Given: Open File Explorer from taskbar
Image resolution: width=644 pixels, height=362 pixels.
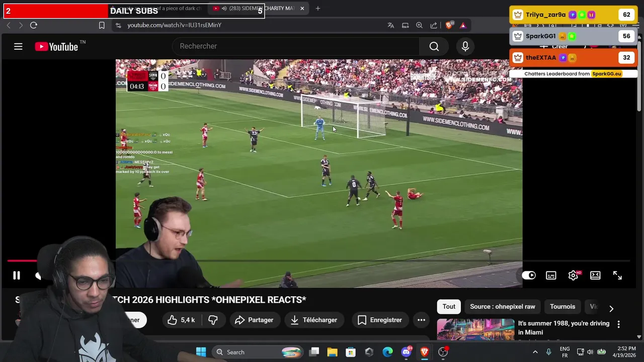Looking at the screenshot, I should pos(333,352).
